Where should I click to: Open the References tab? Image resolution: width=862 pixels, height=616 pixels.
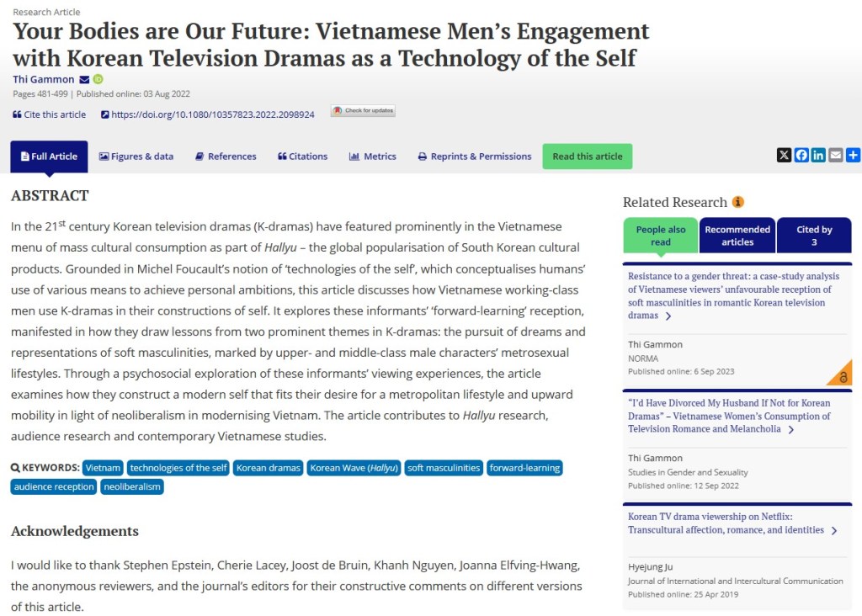[226, 157]
